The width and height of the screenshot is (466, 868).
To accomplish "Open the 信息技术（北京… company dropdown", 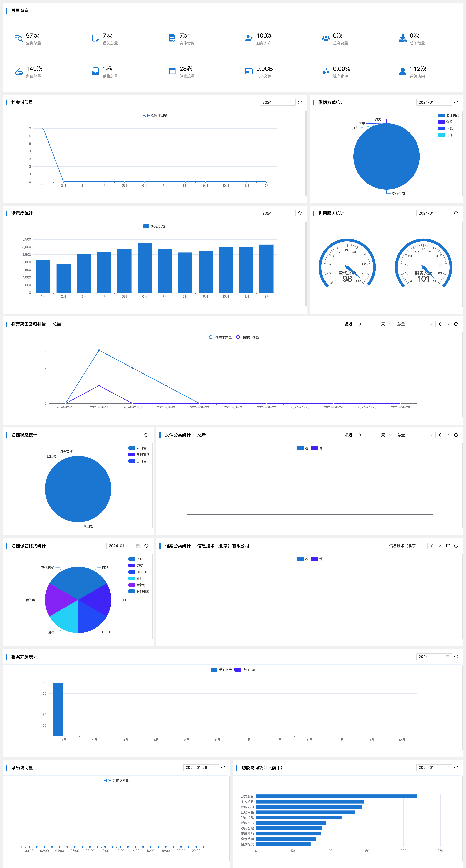I will coord(407,546).
